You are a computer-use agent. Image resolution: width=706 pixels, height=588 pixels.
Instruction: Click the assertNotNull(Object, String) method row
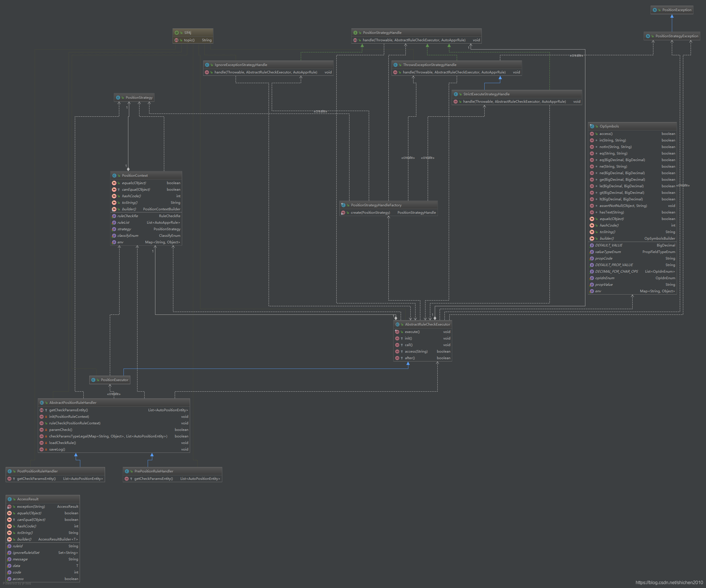(623, 206)
